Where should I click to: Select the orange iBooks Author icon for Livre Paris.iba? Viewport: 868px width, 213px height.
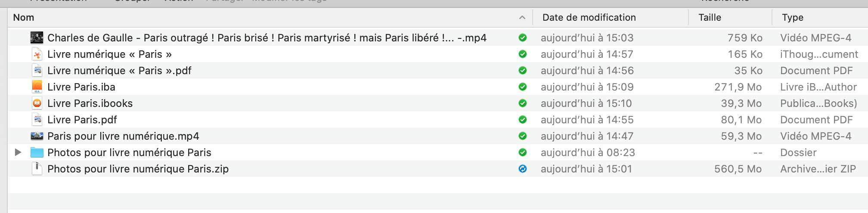click(x=37, y=87)
